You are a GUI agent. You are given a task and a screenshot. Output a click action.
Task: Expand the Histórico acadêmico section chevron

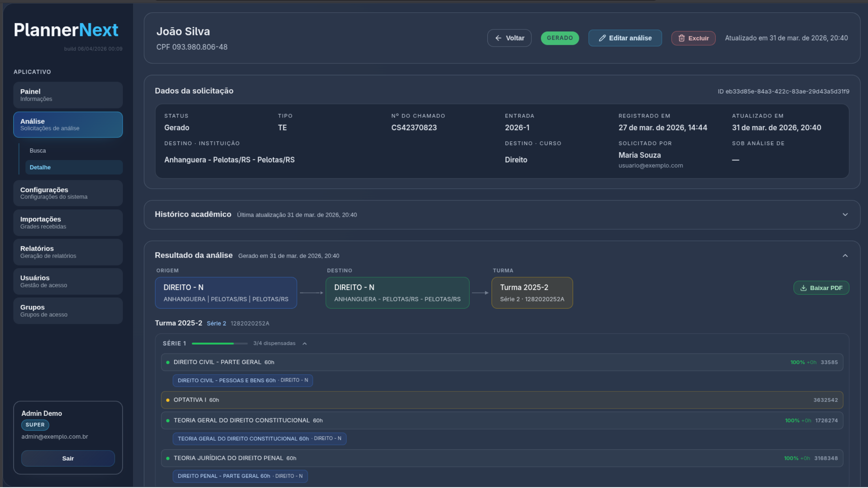pos(845,215)
